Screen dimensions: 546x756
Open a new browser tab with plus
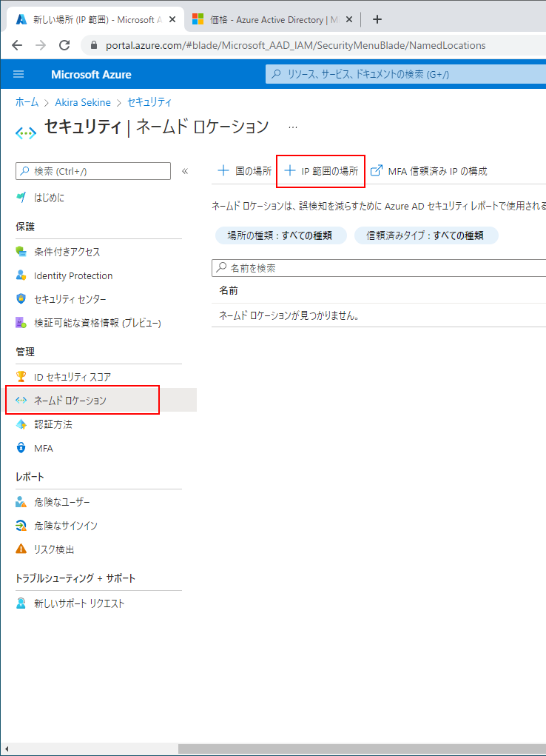point(377,19)
